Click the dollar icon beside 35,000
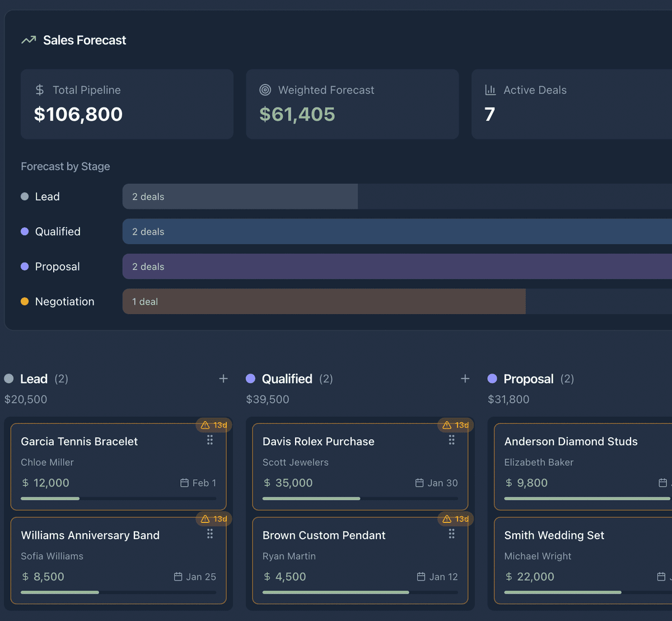This screenshot has height=621, width=672. click(x=267, y=483)
